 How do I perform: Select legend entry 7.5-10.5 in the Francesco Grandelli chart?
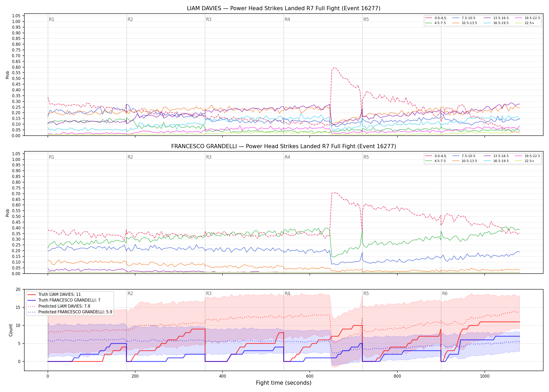tap(464, 156)
